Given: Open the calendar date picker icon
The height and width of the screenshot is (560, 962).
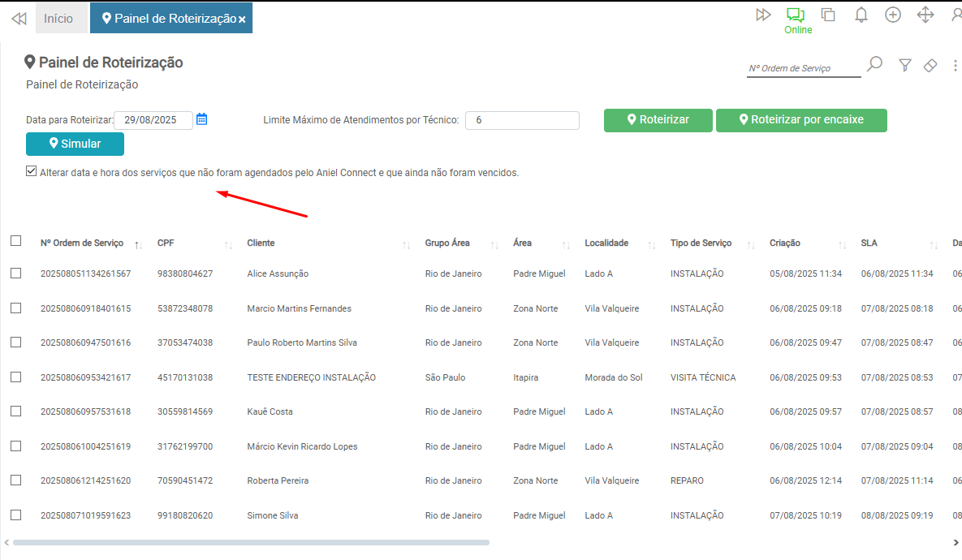Looking at the screenshot, I should [202, 119].
